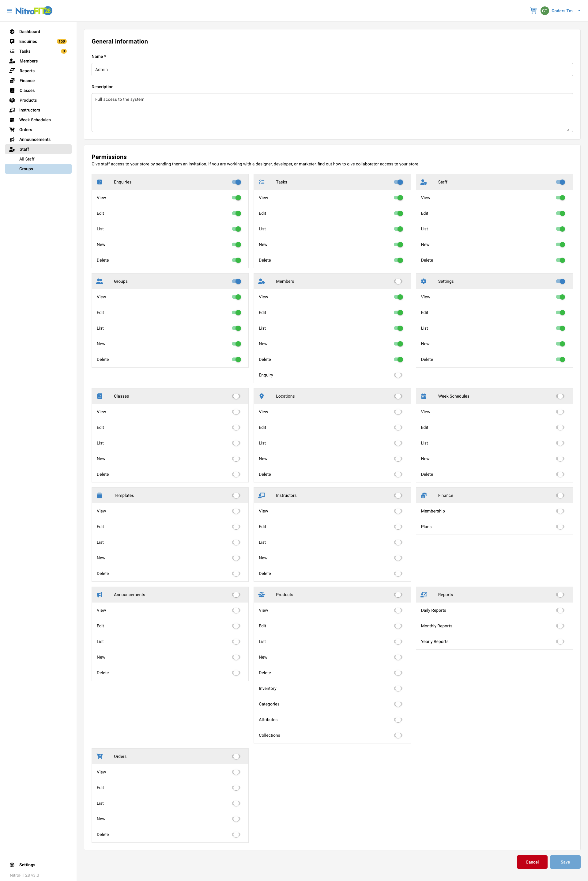Viewport: 588px width, 881px height.
Task: Open Orders via the cart icon
Action: (12, 129)
